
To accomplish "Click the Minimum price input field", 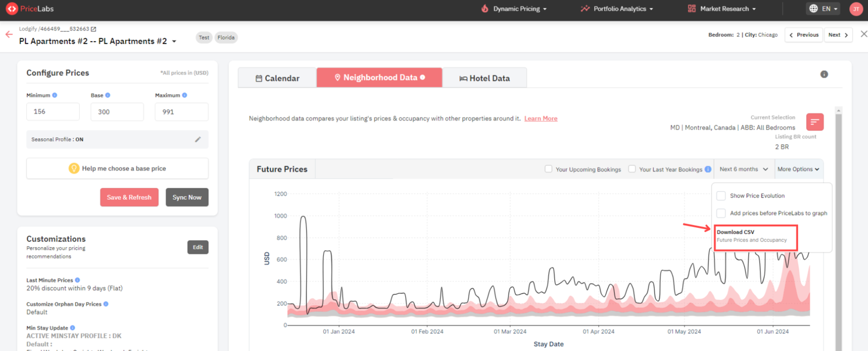I will [x=53, y=111].
